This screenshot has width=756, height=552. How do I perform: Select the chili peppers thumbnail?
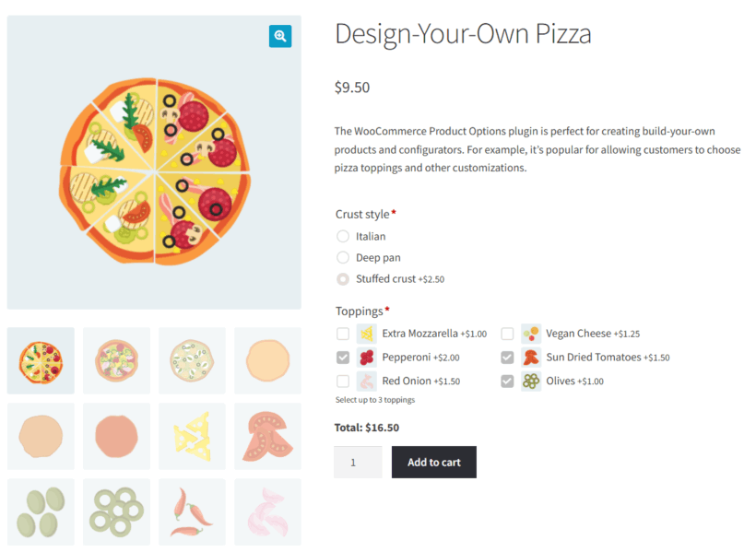click(192, 511)
